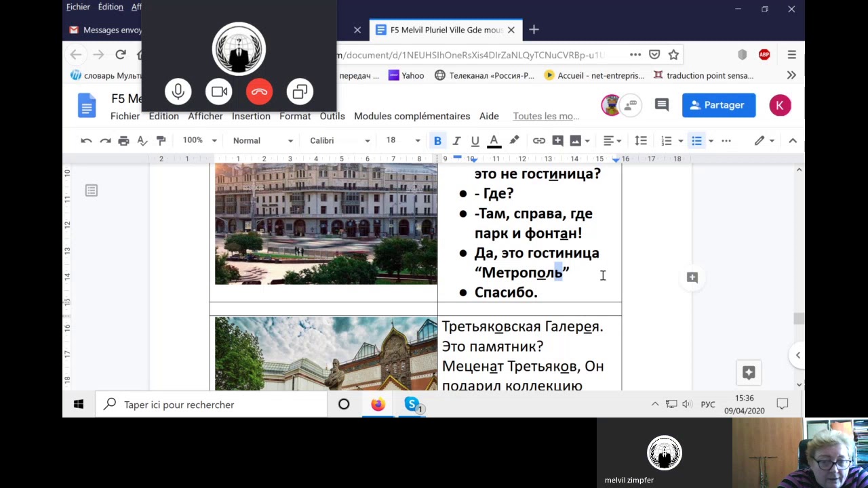The image size is (868, 488).
Task: Open the Afficher menu in Docs
Action: click(205, 116)
